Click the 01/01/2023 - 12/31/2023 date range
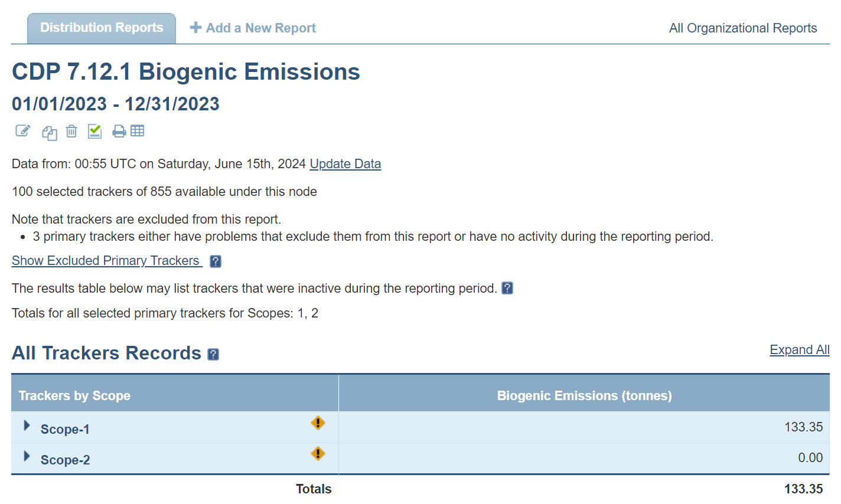The height and width of the screenshot is (504, 841). pos(116,104)
